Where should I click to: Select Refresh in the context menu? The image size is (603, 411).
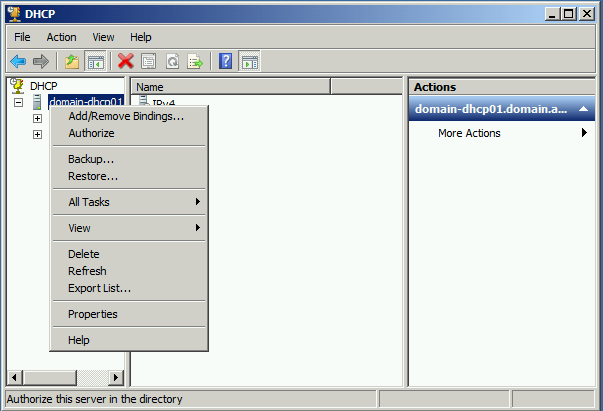[x=129, y=271]
